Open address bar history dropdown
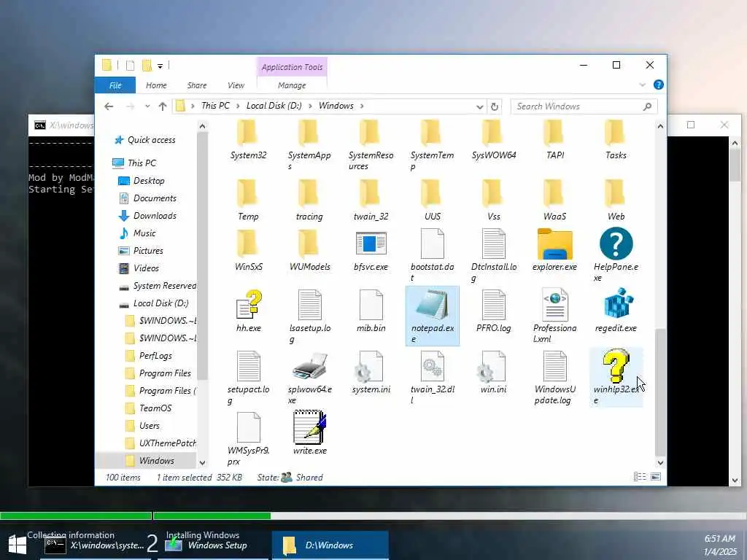Image resolution: width=747 pixels, height=560 pixels. tap(480, 106)
